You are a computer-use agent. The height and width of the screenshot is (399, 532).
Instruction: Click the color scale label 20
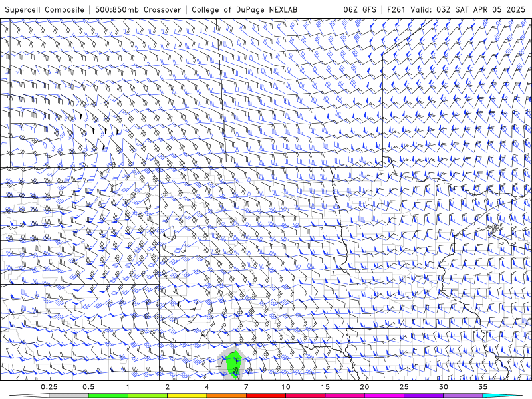click(x=364, y=387)
